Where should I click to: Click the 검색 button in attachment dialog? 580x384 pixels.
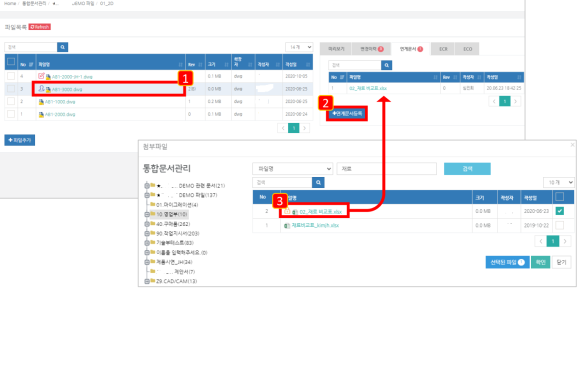(x=467, y=169)
